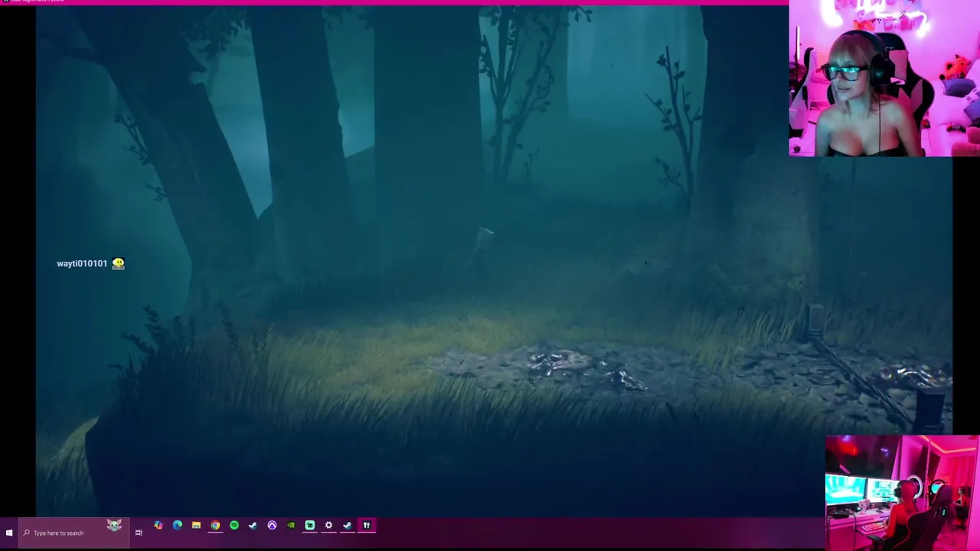Open the purple circular app icon on the taskbar
980x551 pixels.
pos(272,526)
